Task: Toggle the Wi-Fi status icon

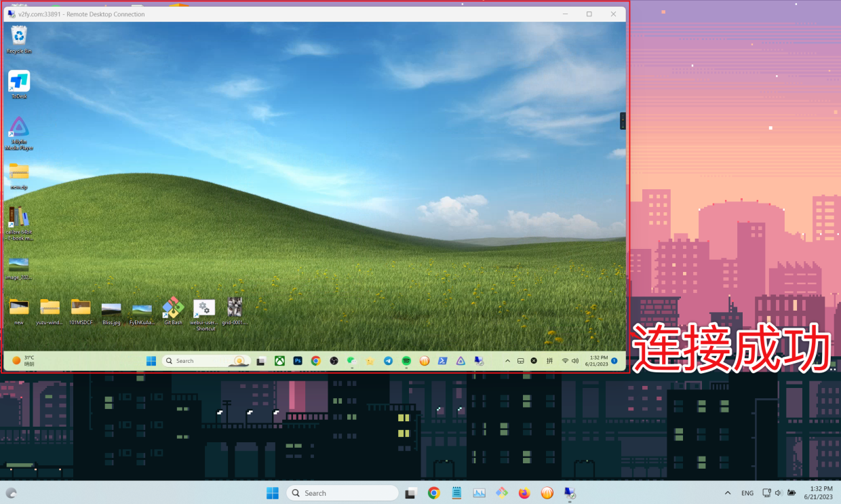Action: pyautogui.click(x=564, y=360)
